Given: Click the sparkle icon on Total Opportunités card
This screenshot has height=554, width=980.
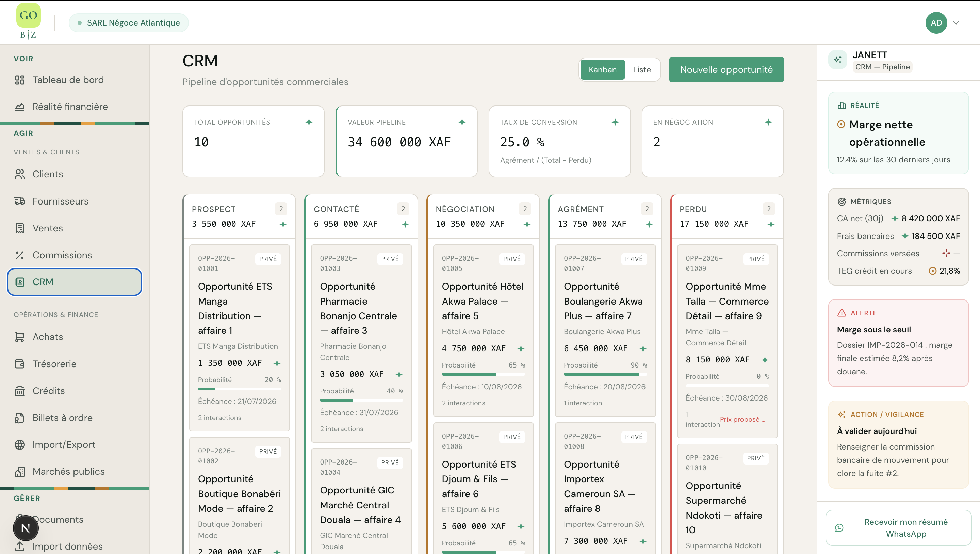Looking at the screenshot, I should point(309,122).
